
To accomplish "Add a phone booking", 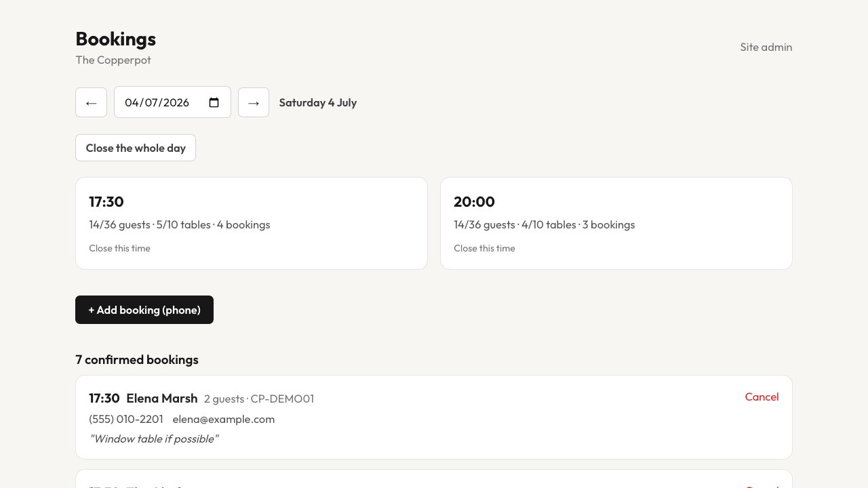I will tap(144, 310).
